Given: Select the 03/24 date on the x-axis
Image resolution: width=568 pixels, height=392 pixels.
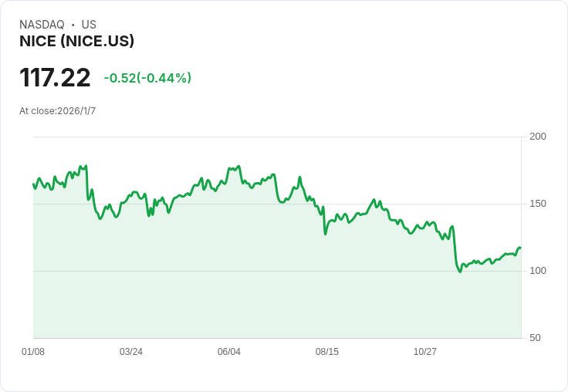Looking at the screenshot, I should 131,352.
